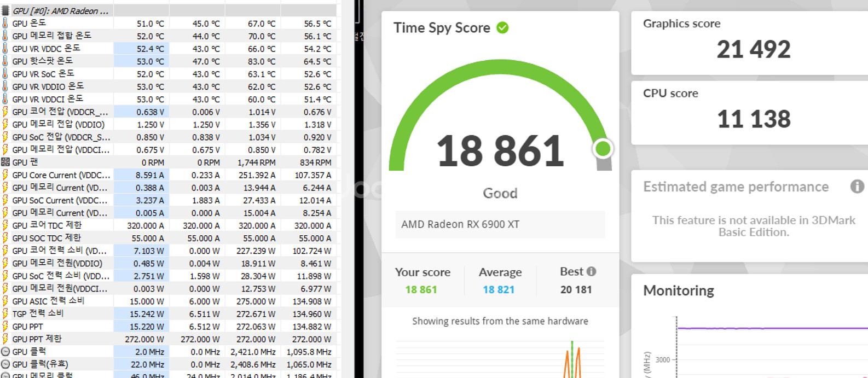This screenshot has width=868, height=378.
Task: Click thermometer icon beside GPU VR SoC 온도
Action: pos(5,73)
